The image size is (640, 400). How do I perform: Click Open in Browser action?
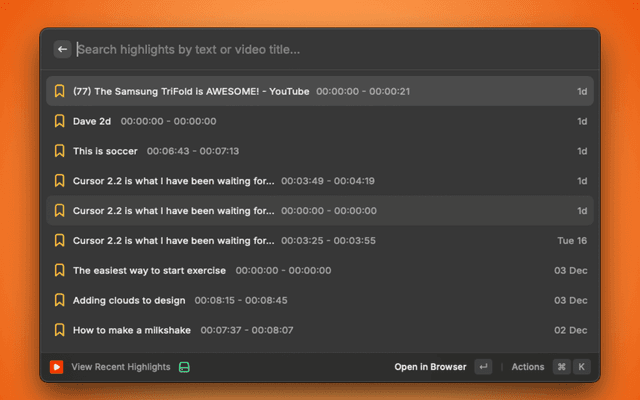click(430, 367)
